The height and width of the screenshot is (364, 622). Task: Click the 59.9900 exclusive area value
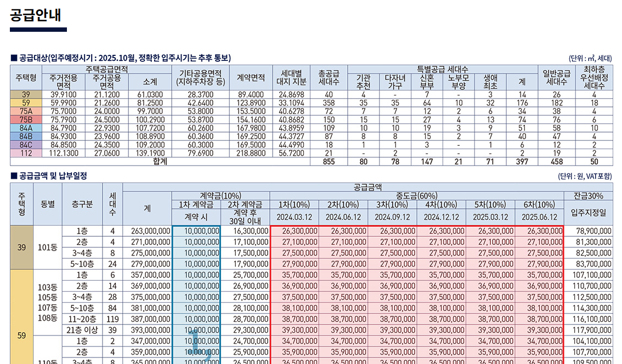(64, 103)
